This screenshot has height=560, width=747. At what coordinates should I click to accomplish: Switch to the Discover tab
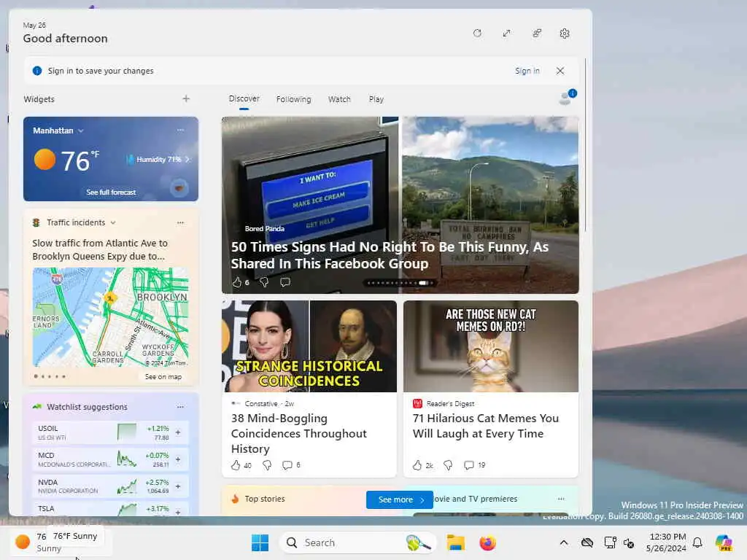[x=244, y=98]
